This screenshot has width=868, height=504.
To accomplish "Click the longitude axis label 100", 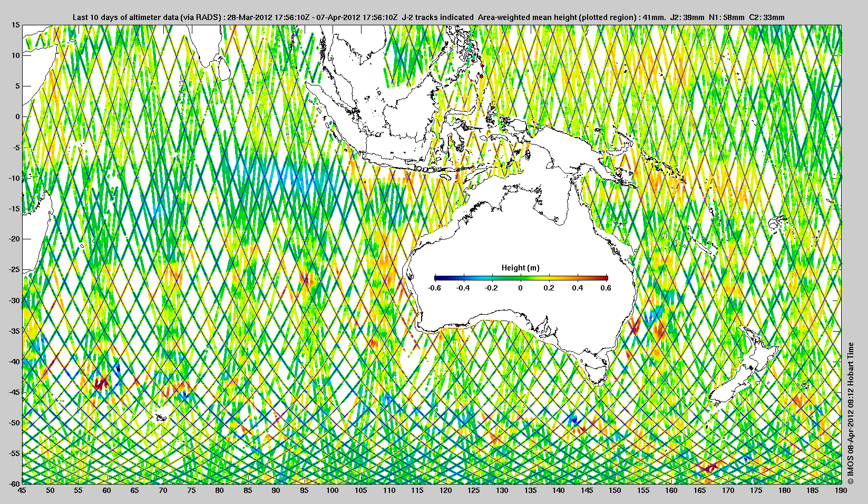I will (332, 490).
